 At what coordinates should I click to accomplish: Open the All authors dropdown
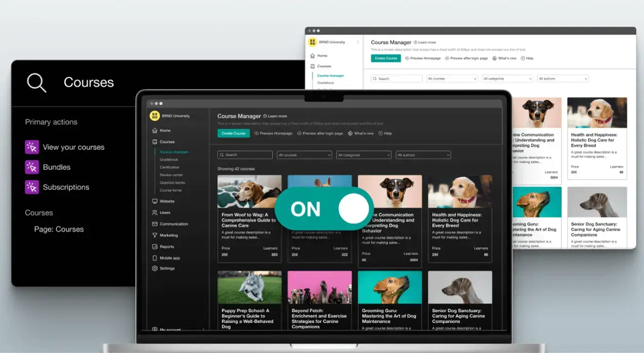pyautogui.click(x=423, y=154)
